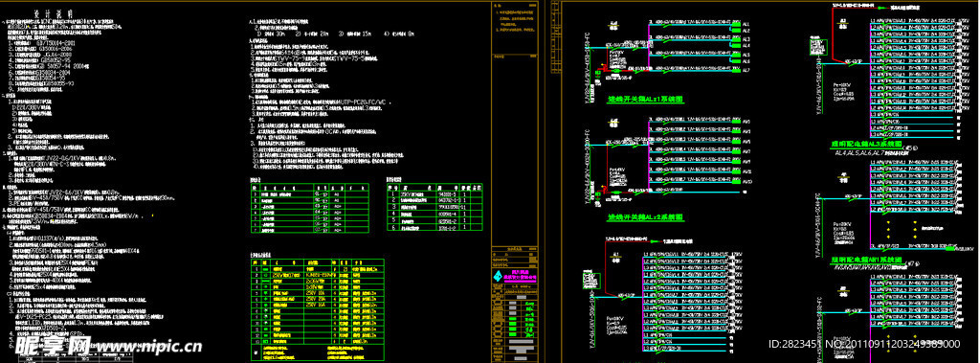Select the green AL7 output box
The width and height of the screenshot is (980, 363).
[737, 70]
